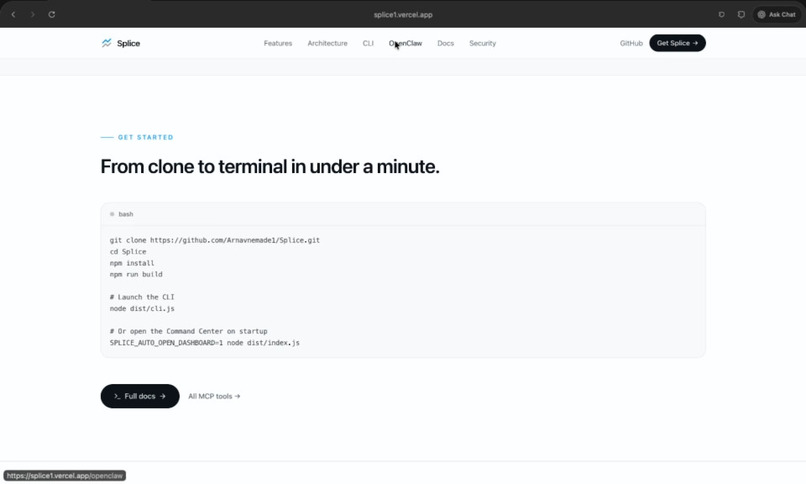The height and width of the screenshot is (484, 806).
Task: Click the 'cd Splice' line
Action: [x=128, y=251]
